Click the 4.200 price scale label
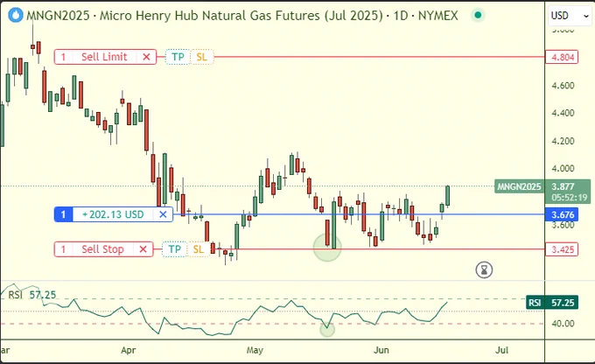 click(563, 141)
